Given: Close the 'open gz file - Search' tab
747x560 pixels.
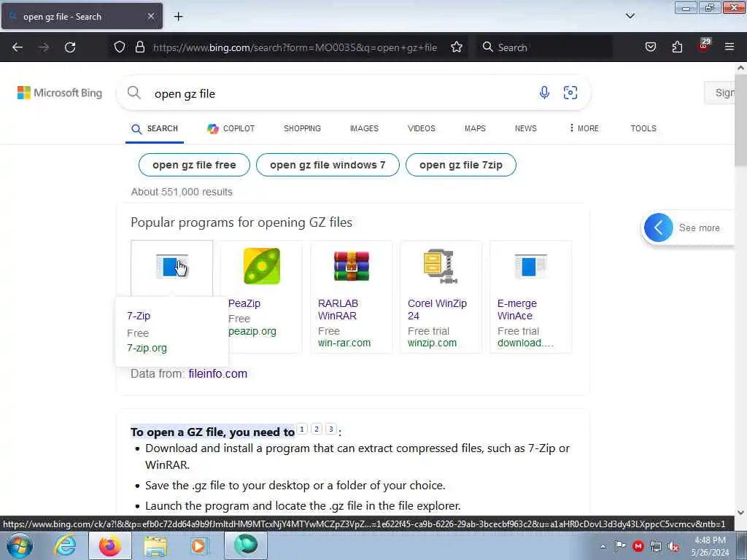Looking at the screenshot, I should pyautogui.click(x=151, y=16).
